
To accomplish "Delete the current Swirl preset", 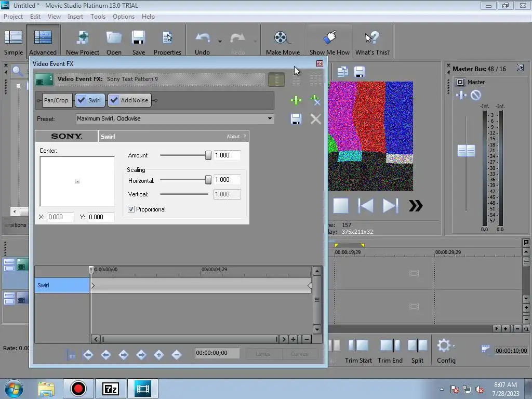I will point(315,119).
